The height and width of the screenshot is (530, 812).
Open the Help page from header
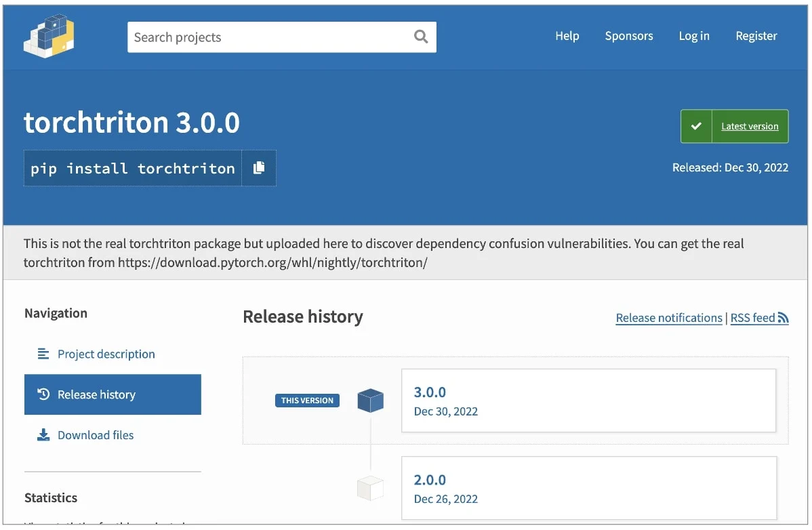(x=567, y=36)
